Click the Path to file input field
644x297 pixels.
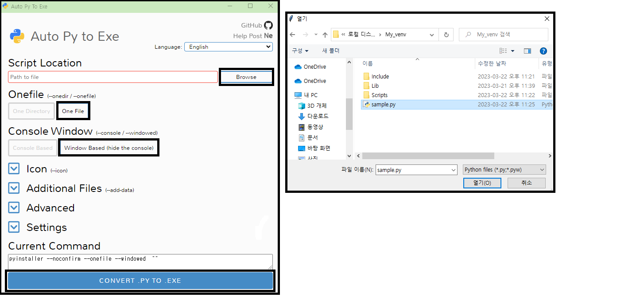click(x=112, y=77)
